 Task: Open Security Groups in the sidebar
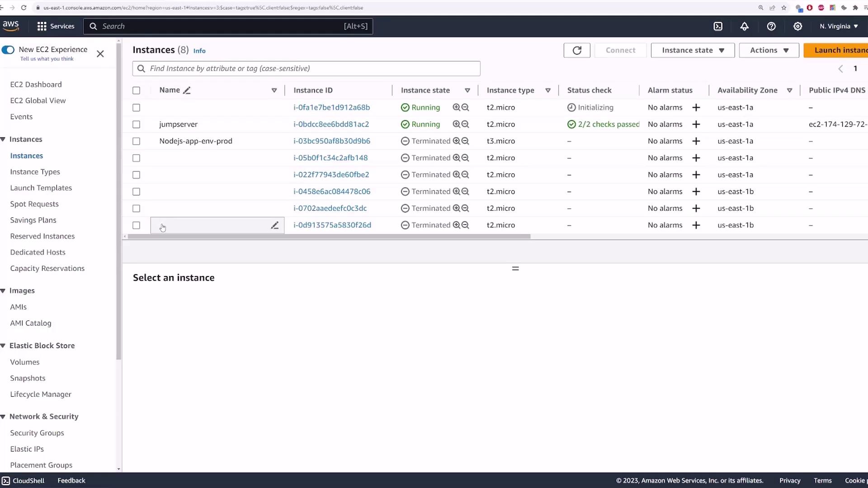(37, 433)
